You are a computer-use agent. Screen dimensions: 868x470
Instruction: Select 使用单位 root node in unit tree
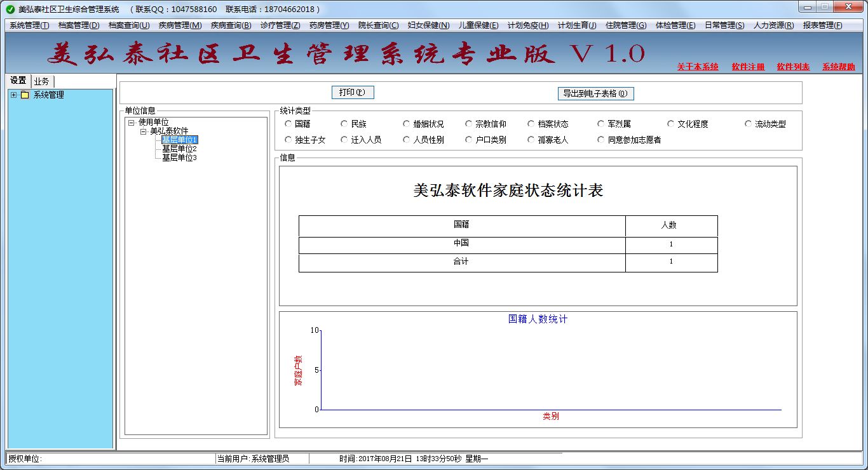[154, 122]
